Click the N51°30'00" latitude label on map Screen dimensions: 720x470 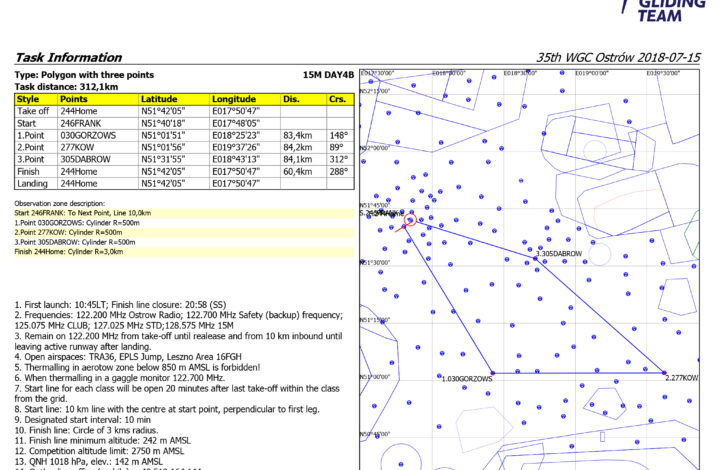click(373, 262)
